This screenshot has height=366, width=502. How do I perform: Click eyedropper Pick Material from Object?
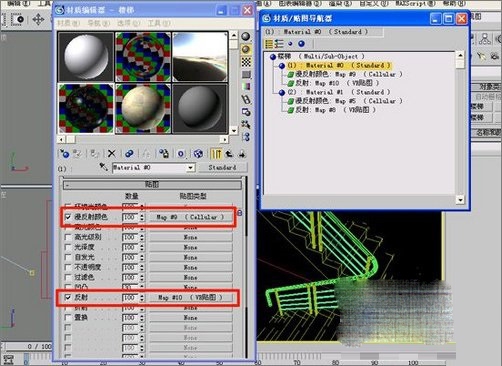point(103,167)
